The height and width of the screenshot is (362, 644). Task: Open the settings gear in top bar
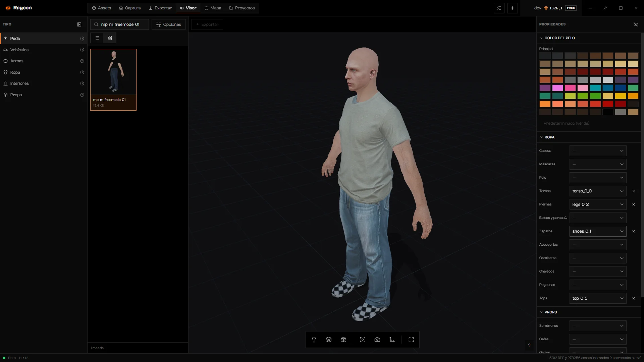tap(513, 8)
